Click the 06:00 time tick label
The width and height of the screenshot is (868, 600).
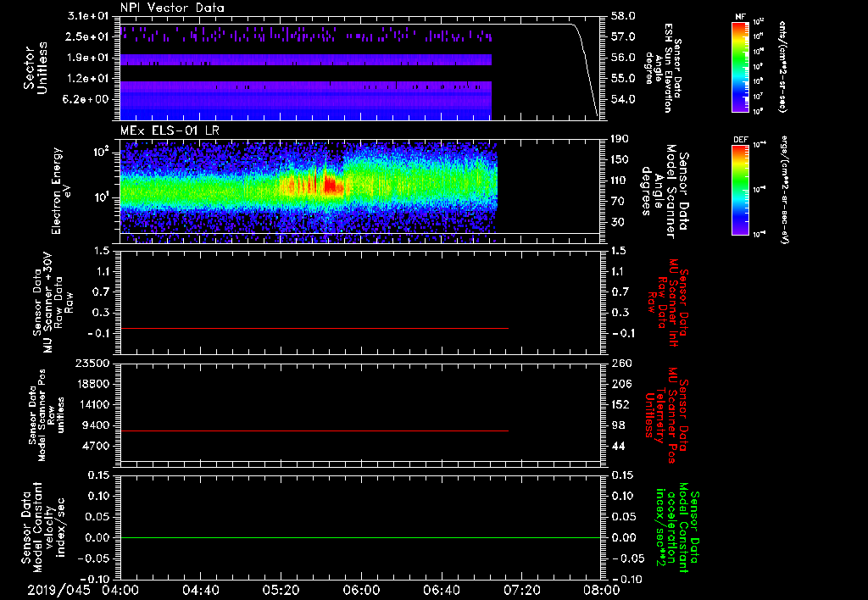click(361, 590)
